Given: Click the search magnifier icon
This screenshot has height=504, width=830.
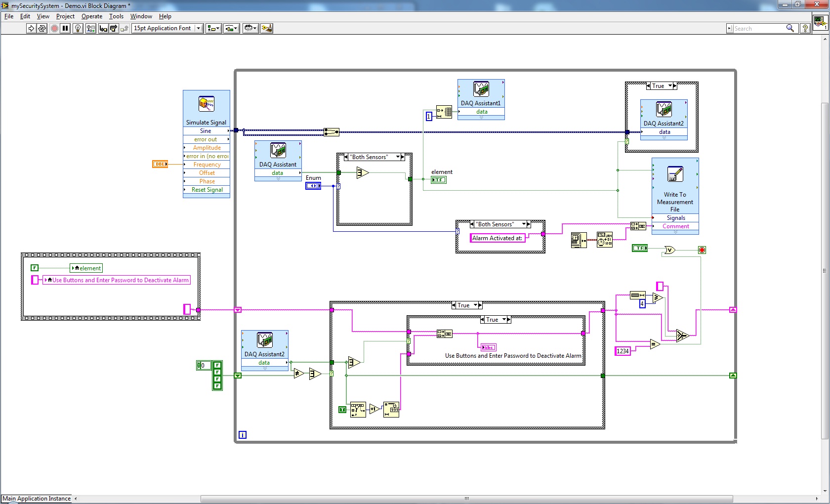Looking at the screenshot, I should (790, 28).
